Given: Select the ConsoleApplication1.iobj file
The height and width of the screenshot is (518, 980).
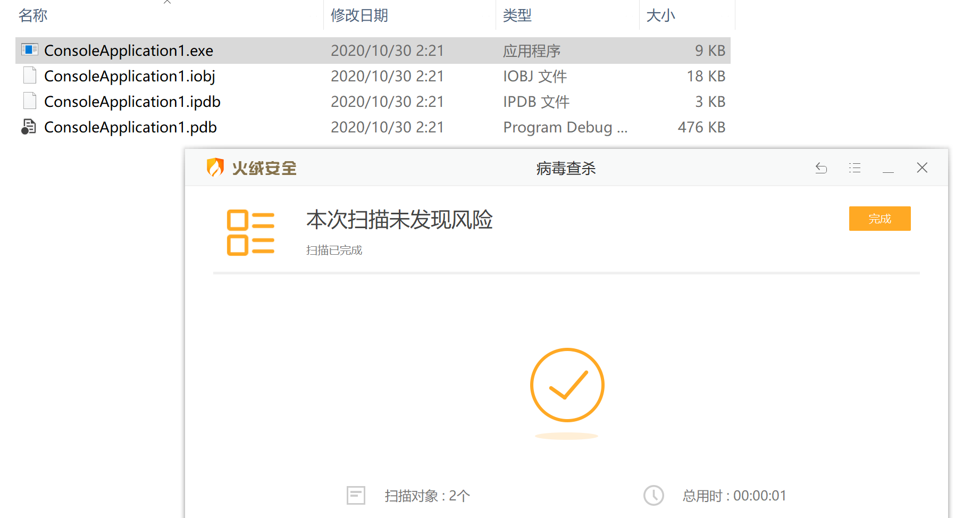Looking at the screenshot, I should tap(129, 76).
